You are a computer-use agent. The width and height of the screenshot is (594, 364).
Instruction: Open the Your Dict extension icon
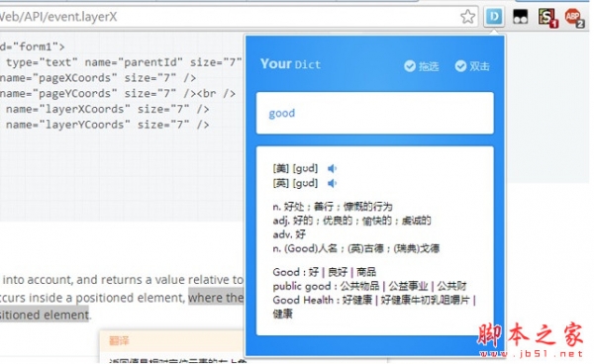click(x=494, y=17)
